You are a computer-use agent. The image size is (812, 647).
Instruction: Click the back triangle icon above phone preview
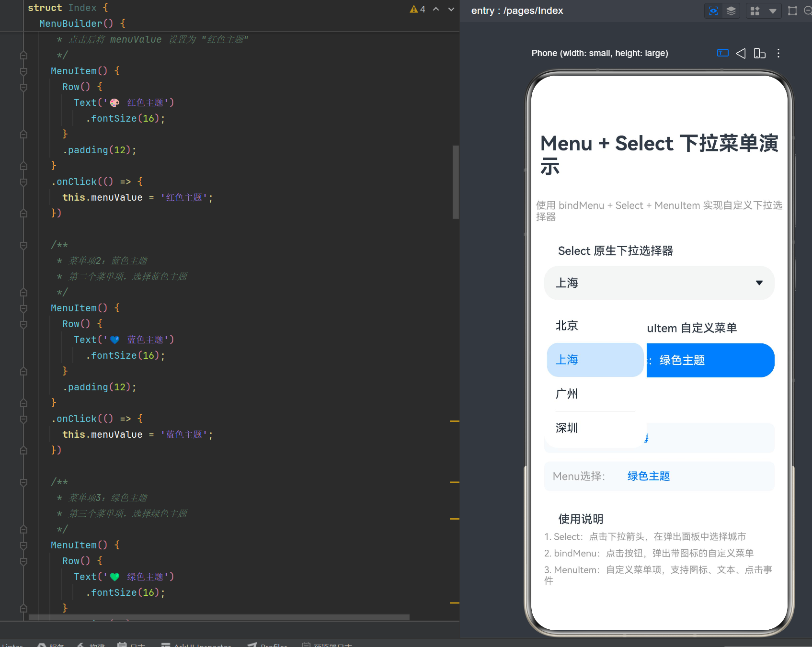pos(741,53)
